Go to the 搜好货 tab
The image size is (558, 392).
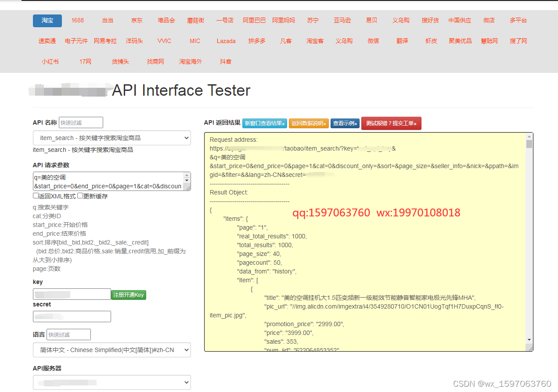(x=430, y=21)
